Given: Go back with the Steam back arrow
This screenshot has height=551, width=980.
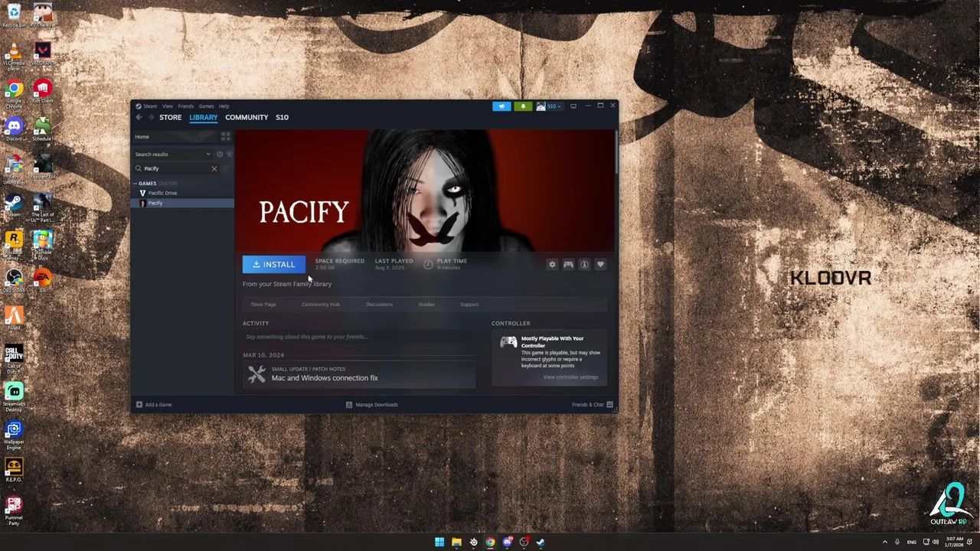Looking at the screenshot, I should click(x=139, y=117).
